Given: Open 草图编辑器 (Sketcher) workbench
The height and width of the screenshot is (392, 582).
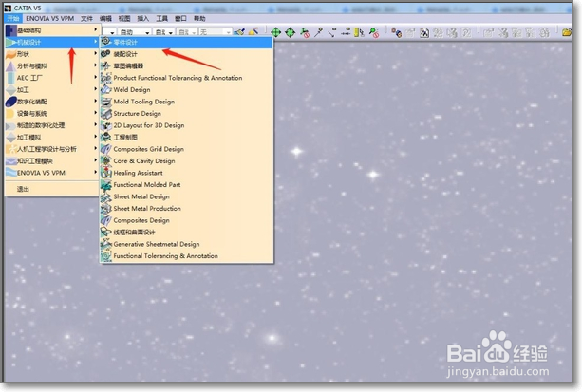Looking at the screenshot, I should [x=187, y=66].
